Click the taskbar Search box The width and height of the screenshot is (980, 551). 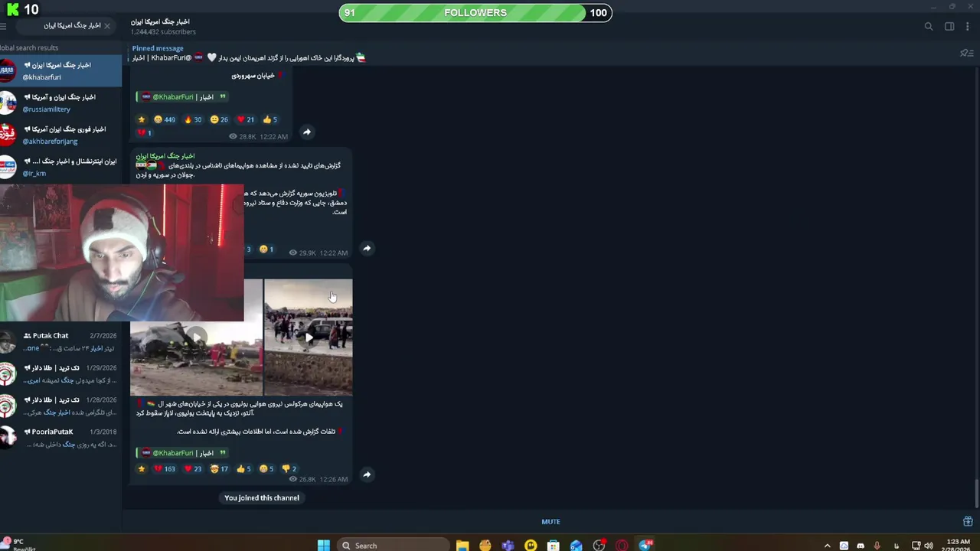pos(393,545)
